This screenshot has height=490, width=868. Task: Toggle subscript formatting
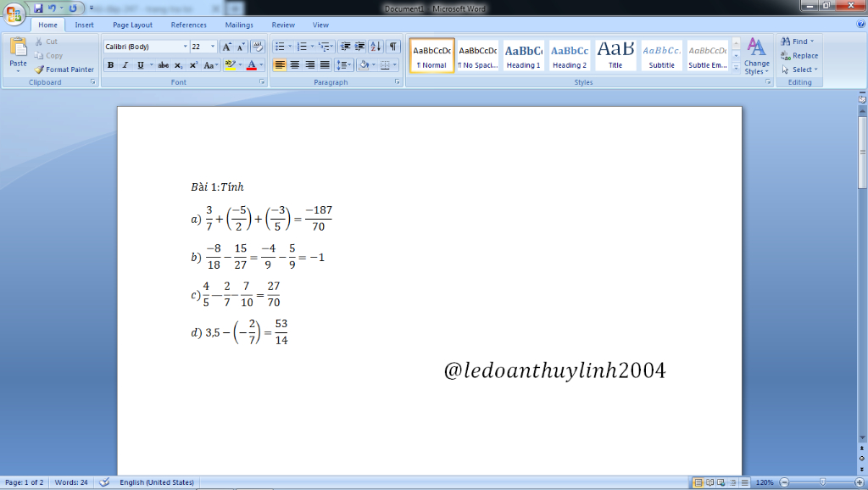pos(178,65)
